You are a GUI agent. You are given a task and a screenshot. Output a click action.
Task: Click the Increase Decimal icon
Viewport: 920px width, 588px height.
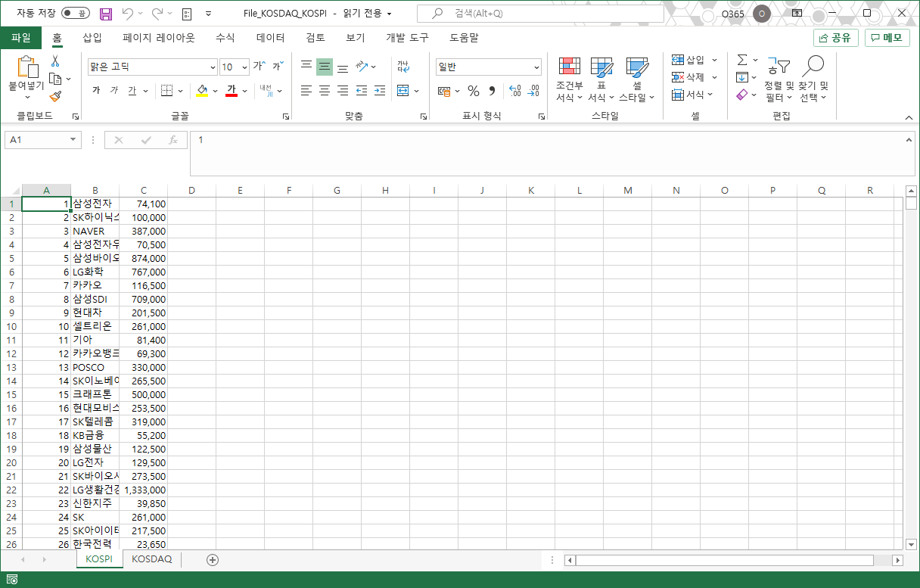pyautogui.click(x=515, y=91)
